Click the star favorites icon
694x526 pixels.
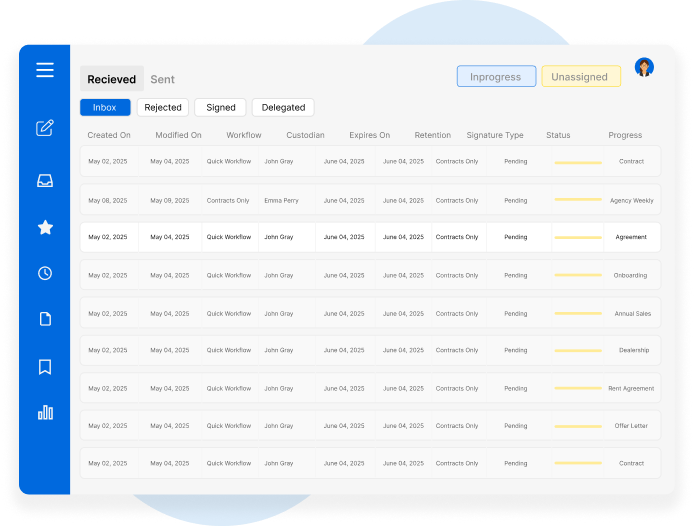[x=45, y=228]
